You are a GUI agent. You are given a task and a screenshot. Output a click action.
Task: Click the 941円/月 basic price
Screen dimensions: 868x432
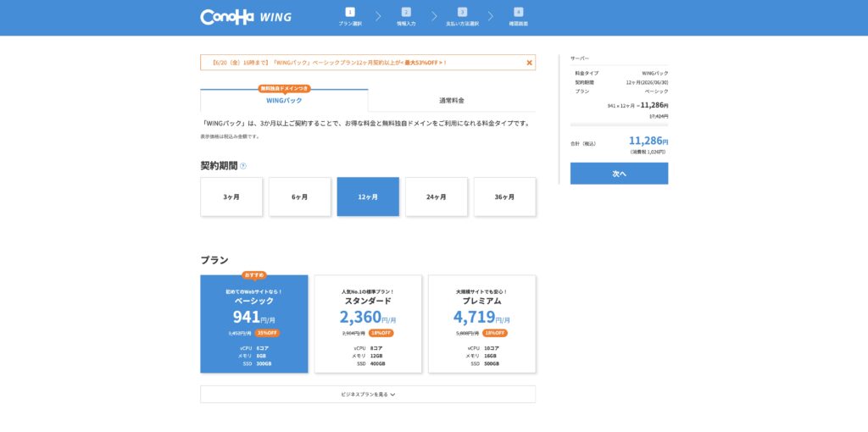254,317
